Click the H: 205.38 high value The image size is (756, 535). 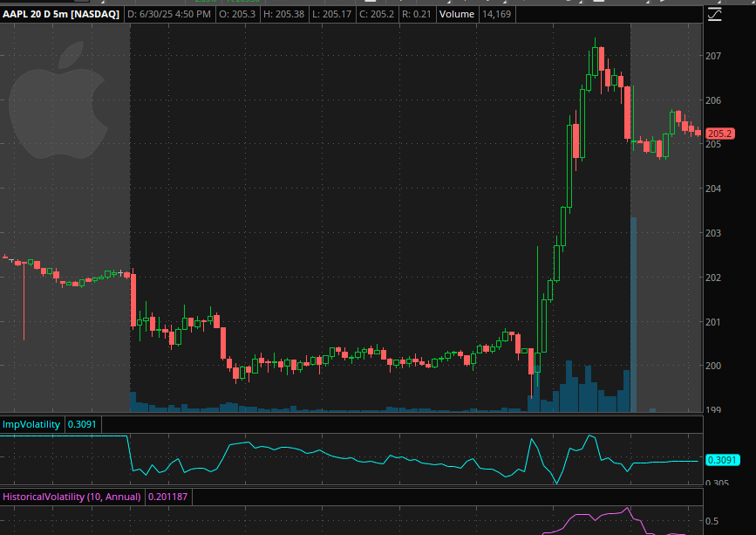[x=284, y=14]
